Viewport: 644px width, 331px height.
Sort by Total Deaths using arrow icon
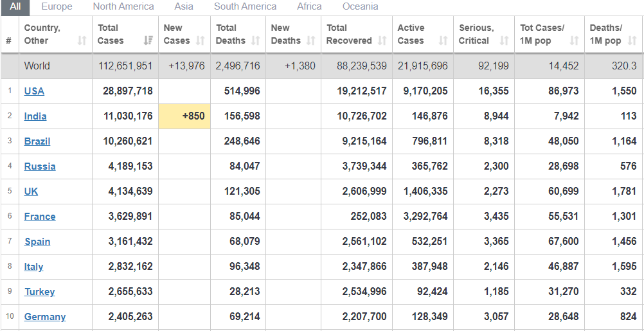[256, 40]
